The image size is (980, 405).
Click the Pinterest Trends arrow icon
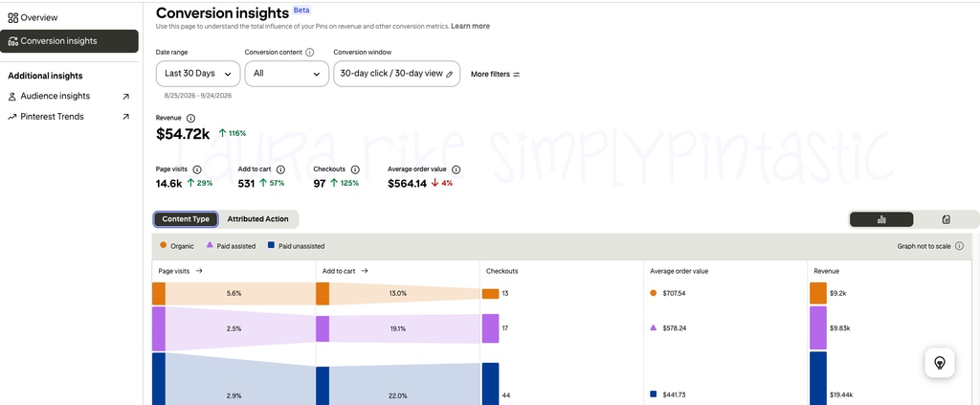coord(11,117)
